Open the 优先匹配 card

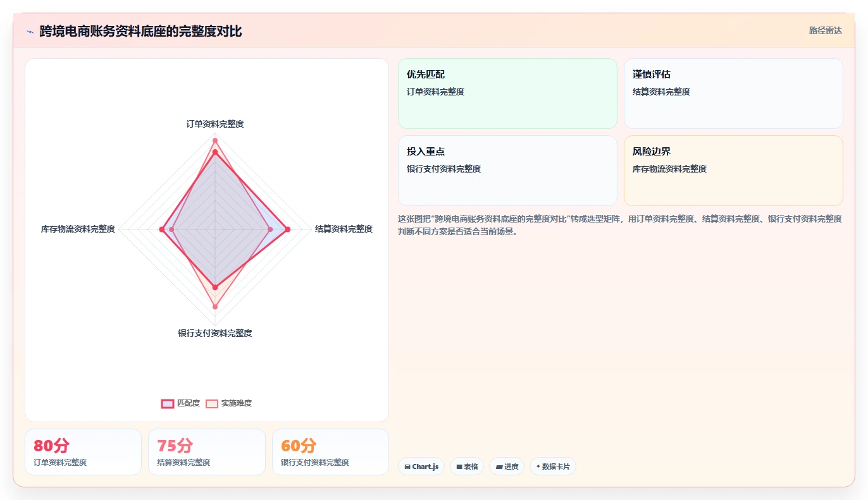(x=507, y=94)
